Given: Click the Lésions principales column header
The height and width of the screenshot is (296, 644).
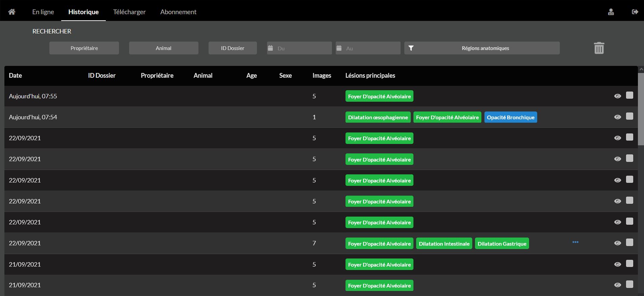Looking at the screenshot, I should 370,75.
